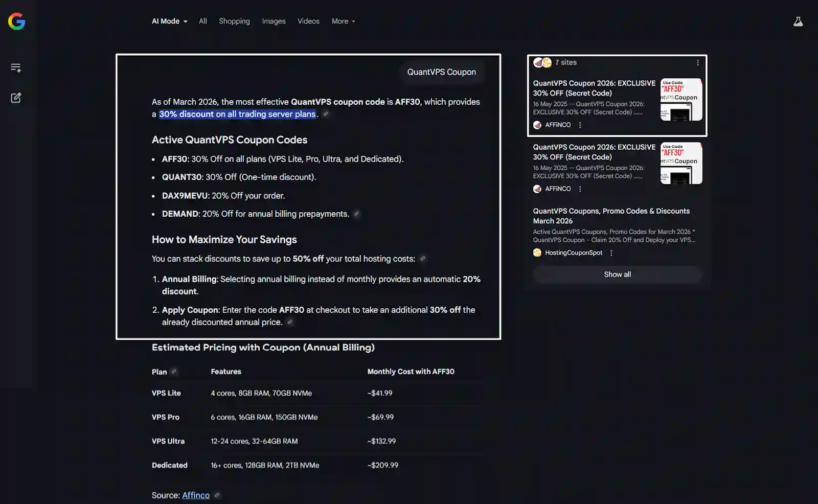
Task: Click thumbnail of second AFFiNCO source card
Action: (x=681, y=163)
